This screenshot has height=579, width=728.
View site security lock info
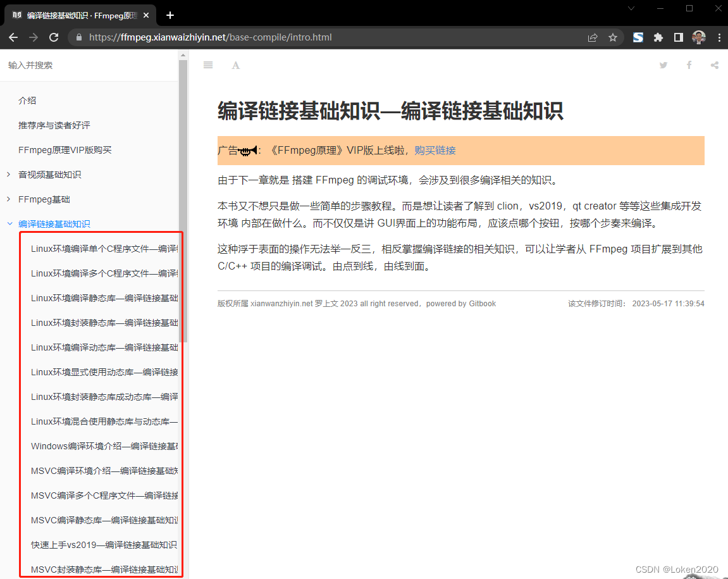pyautogui.click(x=79, y=37)
